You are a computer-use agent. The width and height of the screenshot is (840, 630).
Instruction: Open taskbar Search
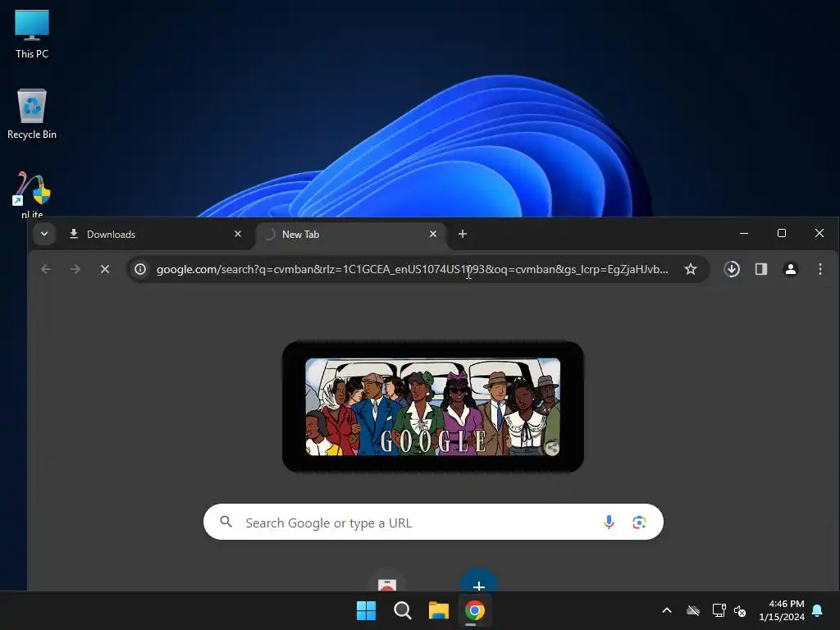[x=402, y=610]
